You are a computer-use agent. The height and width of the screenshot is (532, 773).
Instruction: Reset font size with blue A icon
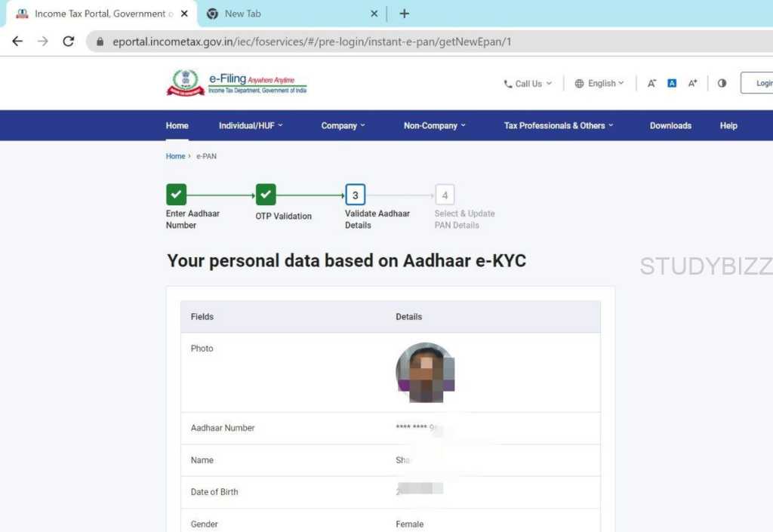tap(672, 84)
